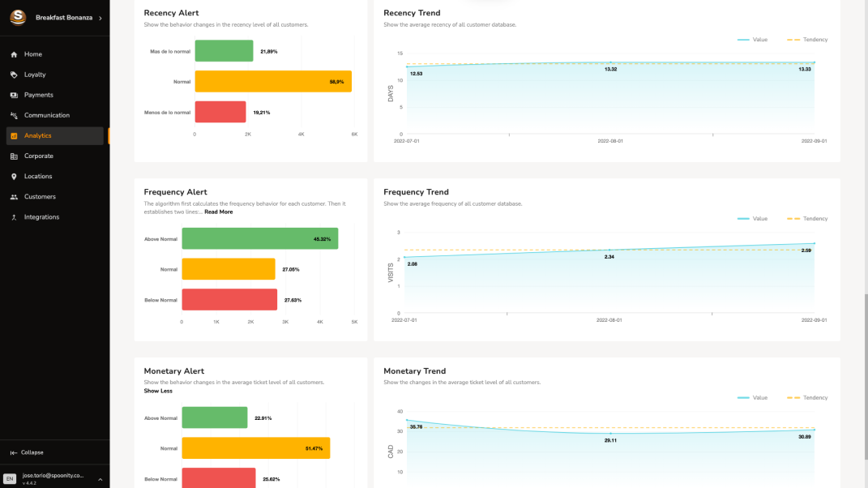Screen dimensions: 868x488
Task: Click the 12.53 value in Recency Trend
Action: [x=417, y=74]
